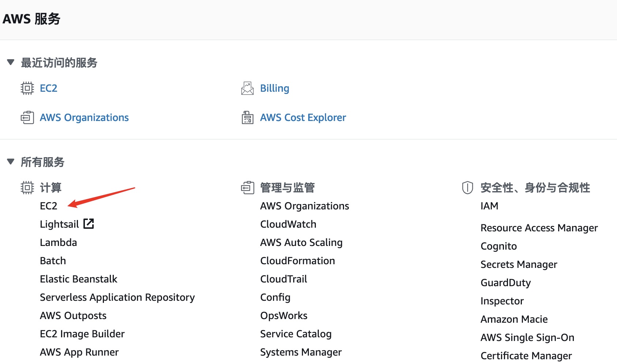Click the AWS Cost Explorer icon
This screenshot has width=617, height=364.
247,118
